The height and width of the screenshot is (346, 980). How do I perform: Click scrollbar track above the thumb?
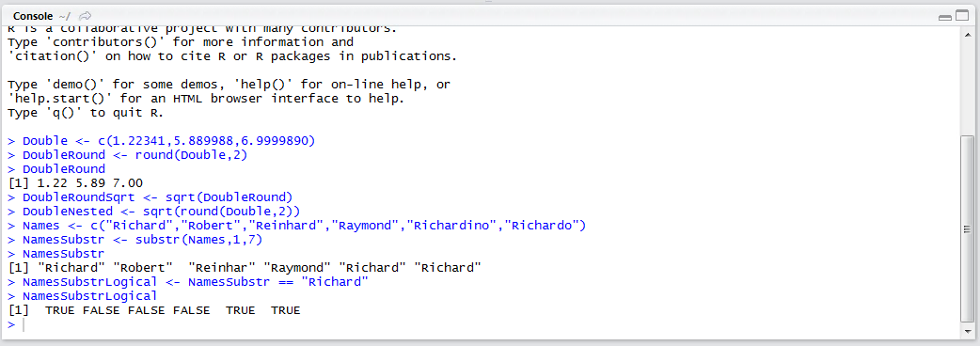pos(966,86)
